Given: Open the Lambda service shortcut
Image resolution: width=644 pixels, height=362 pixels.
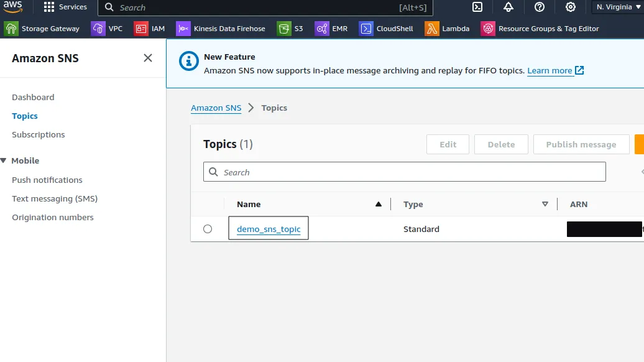Looking at the screenshot, I should (x=446, y=28).
